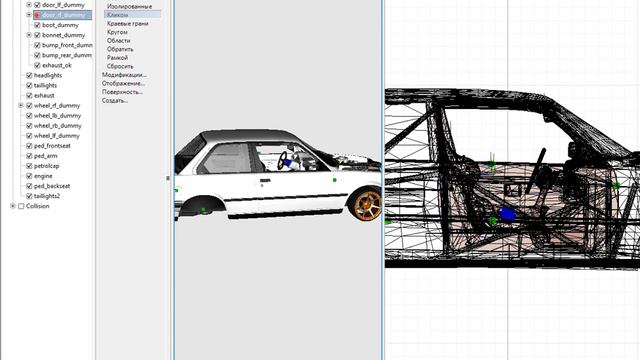
Task: Disable the bump_front_dummy checkbox
Action: click(37, 45)
